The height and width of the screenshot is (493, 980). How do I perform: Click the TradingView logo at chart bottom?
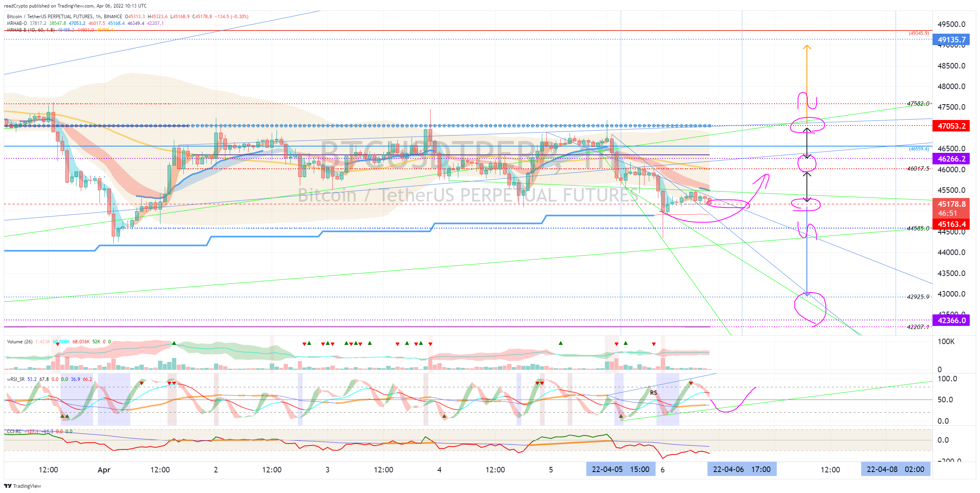point(23,486)
